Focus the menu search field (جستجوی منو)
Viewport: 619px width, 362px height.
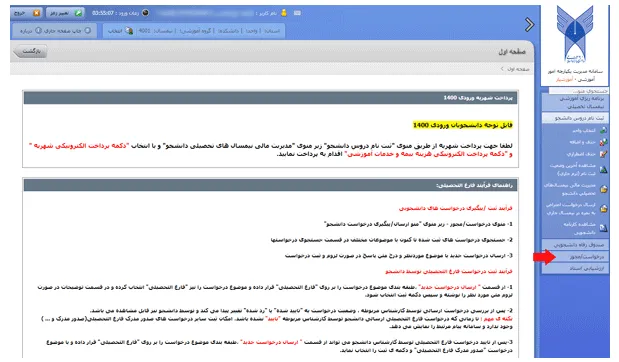coord(578,91)
